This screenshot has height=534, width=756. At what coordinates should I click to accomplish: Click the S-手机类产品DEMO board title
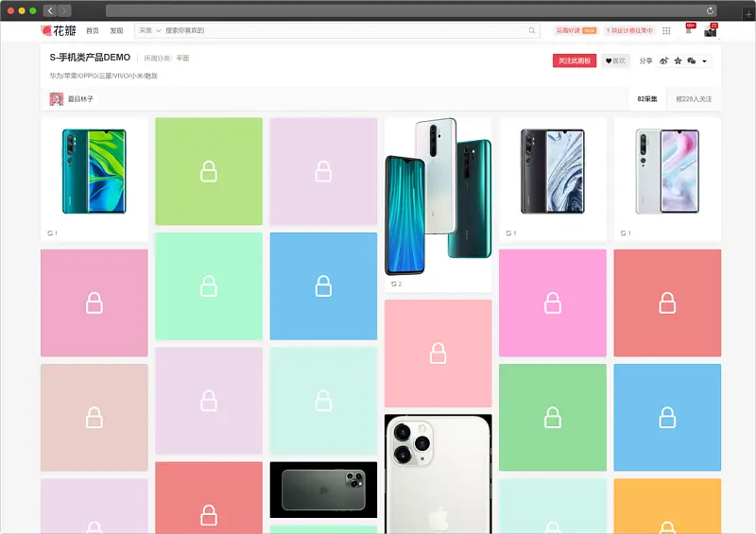(90, 58)
